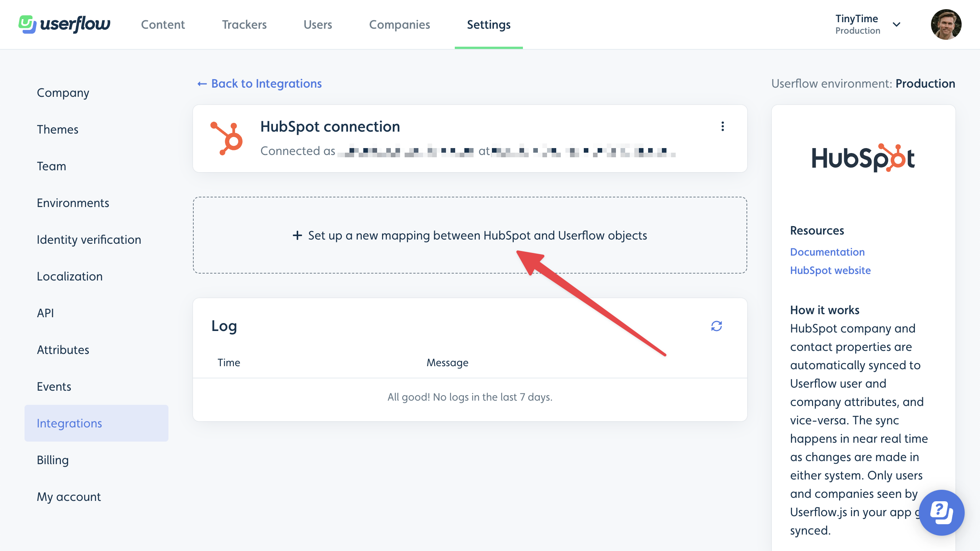Set up a new HubSpot-Userflow mapping
The image size is (980, 551).
click(470, 235)
